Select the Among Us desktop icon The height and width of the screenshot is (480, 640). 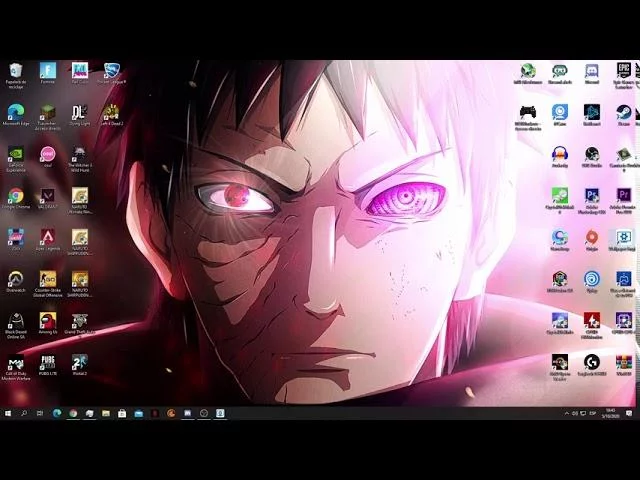pos(48,323)
